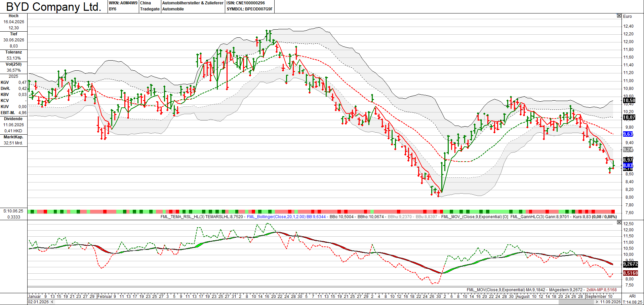
Task: Click the gray 9,24 price axis marker
Action: point(628,149)
